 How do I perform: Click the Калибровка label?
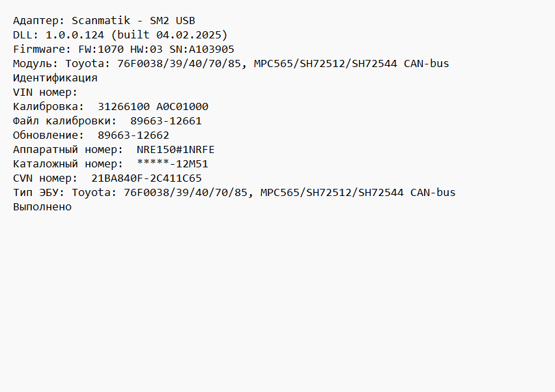coord(49,107)
